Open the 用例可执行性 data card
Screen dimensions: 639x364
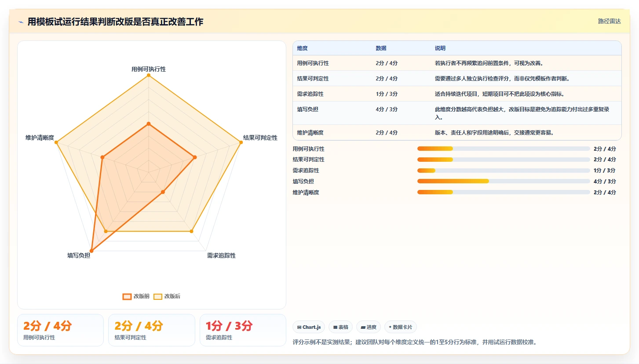coord(60,330)
